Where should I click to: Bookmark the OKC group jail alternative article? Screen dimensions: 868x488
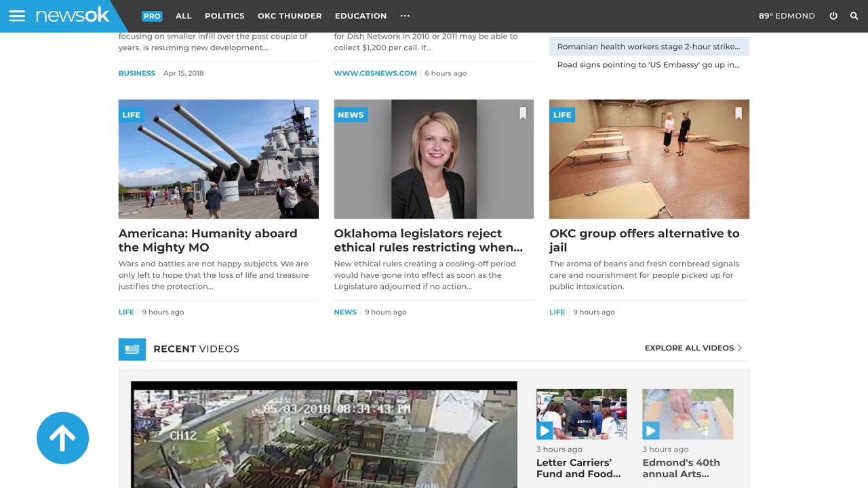pyautogui.click(x=738, y=114)
